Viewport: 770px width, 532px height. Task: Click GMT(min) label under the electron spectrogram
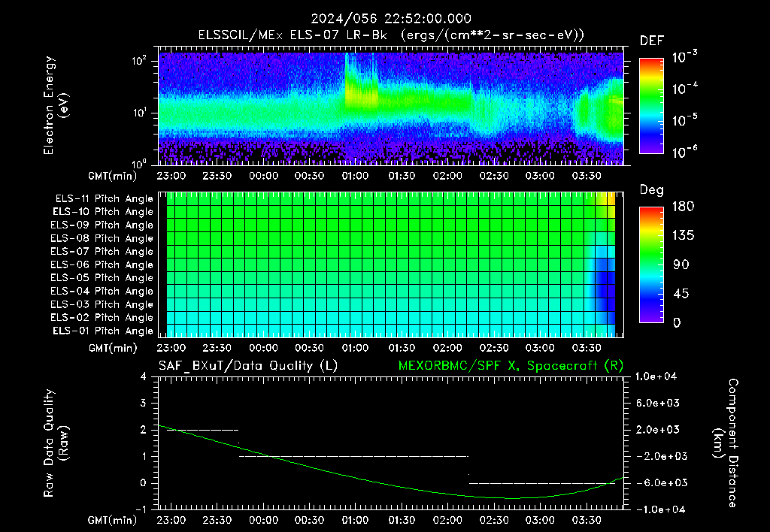click(x=113, y=176)
